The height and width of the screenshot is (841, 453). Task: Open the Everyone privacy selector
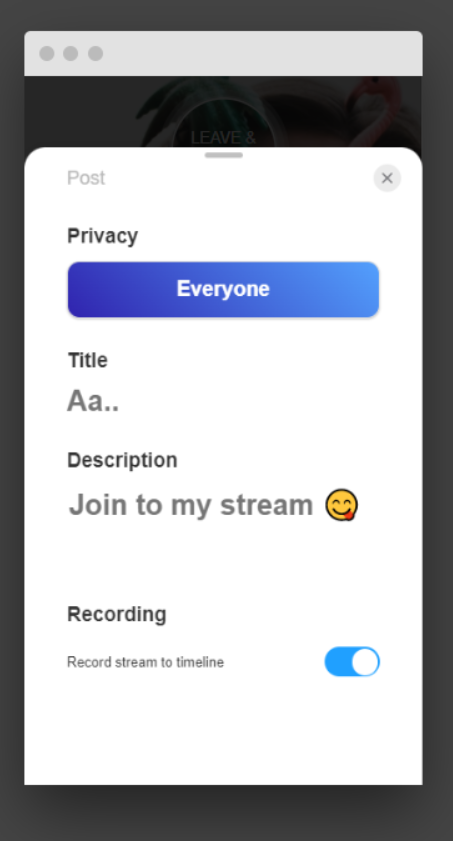tap(224, 290)
